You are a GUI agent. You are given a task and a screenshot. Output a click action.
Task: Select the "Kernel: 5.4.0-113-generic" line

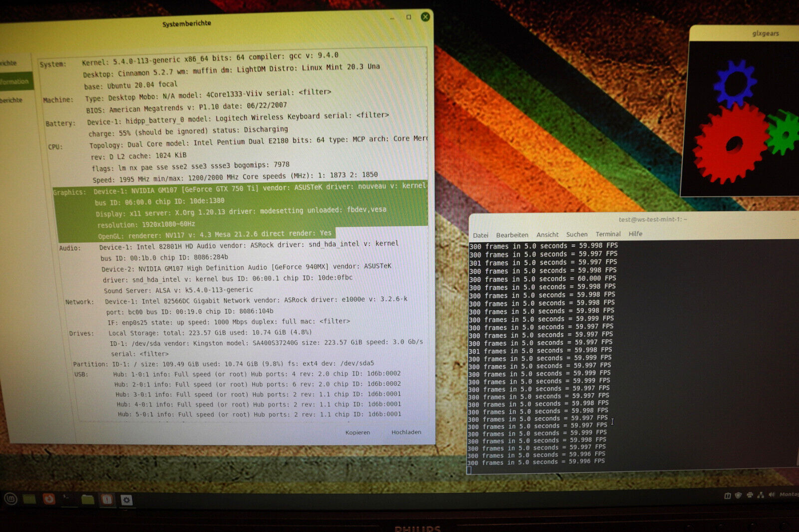click(x=210, y=58)
